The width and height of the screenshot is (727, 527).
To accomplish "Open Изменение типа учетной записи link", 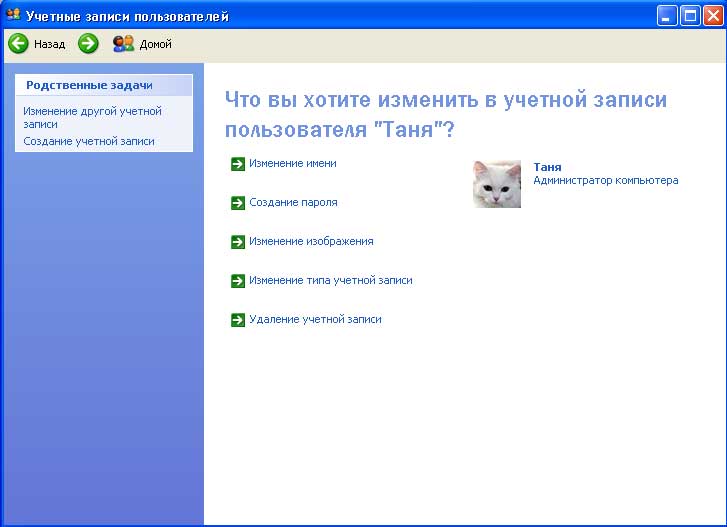I will 331,280.
